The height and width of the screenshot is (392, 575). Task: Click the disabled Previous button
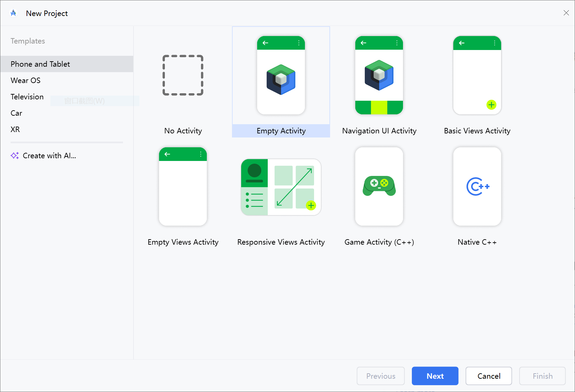pos(381,376)
